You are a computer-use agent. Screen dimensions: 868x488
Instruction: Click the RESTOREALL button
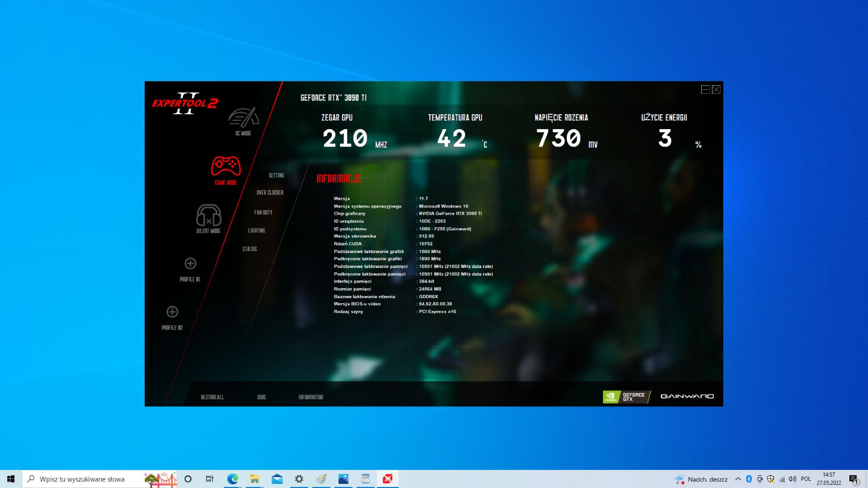click(212, 397)
